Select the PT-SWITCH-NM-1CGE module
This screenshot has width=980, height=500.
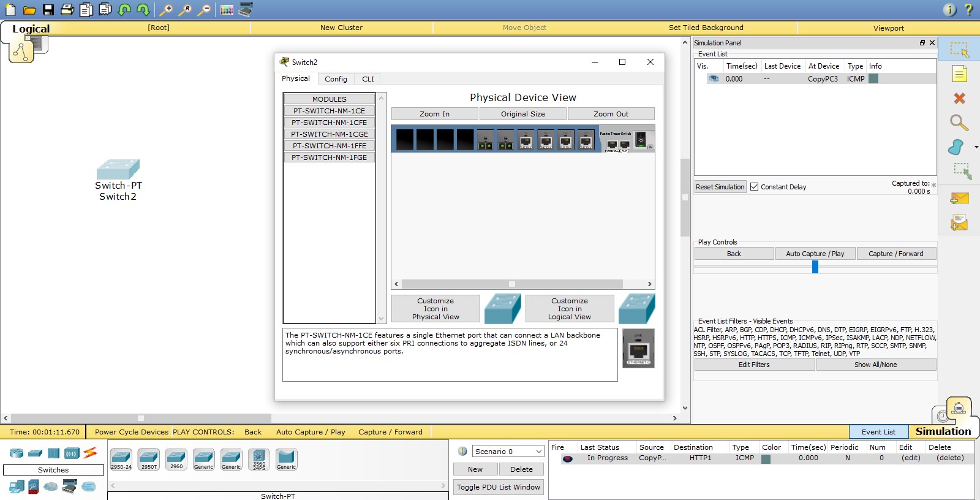(330, 134)
